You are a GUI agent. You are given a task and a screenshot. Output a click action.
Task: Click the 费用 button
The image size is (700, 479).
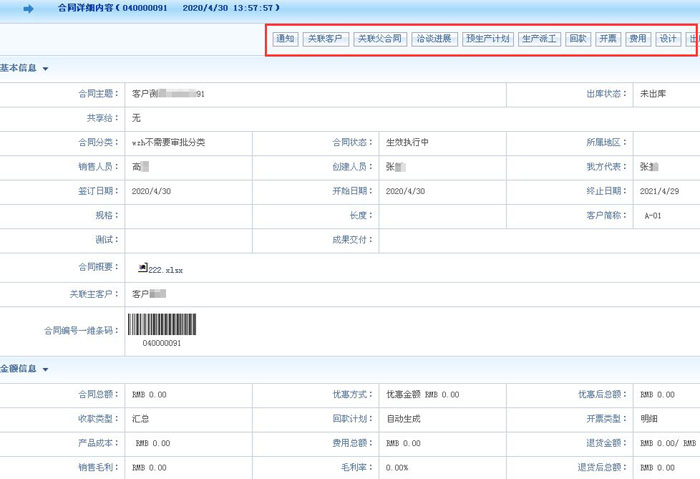pyautogui.click(x=637, y=40)
